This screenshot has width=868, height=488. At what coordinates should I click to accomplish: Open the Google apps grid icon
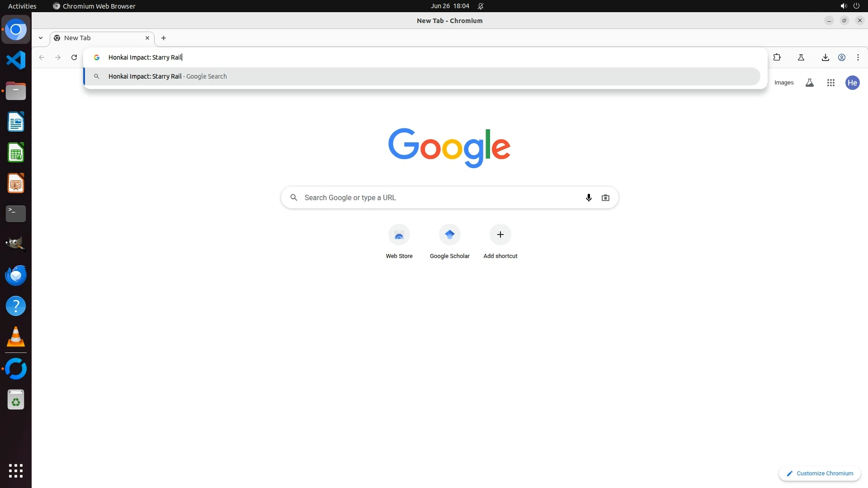point(830,83)
